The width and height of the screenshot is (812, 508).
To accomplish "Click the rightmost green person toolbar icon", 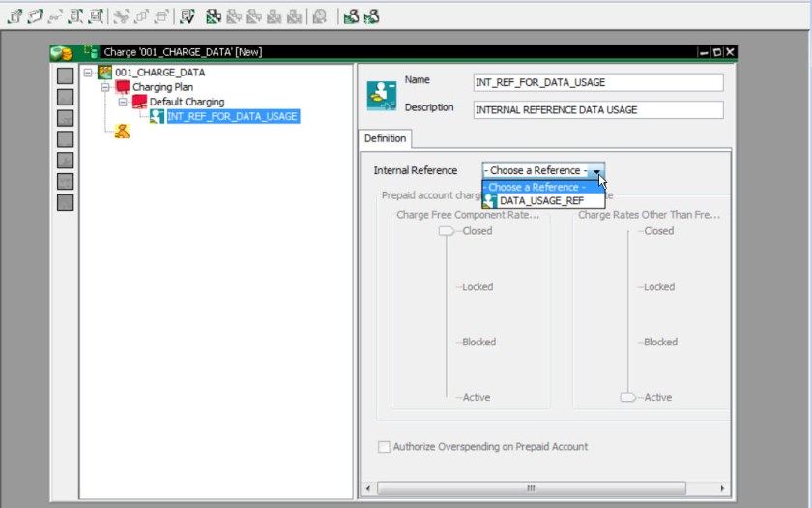I will pos(372,16).
